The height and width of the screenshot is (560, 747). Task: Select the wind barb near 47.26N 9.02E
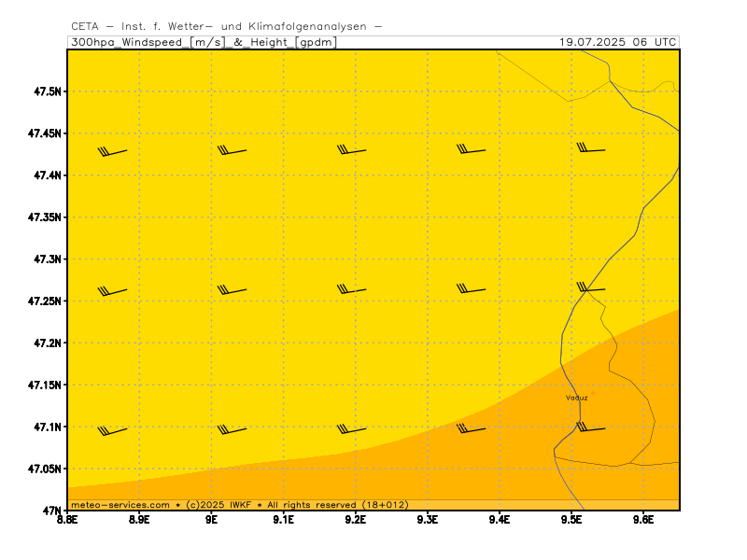click(232, 290)
